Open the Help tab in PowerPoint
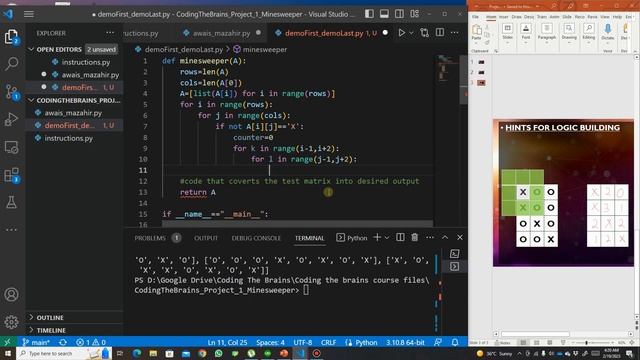This screenshot has width=640, height=360. pos(618,17)
